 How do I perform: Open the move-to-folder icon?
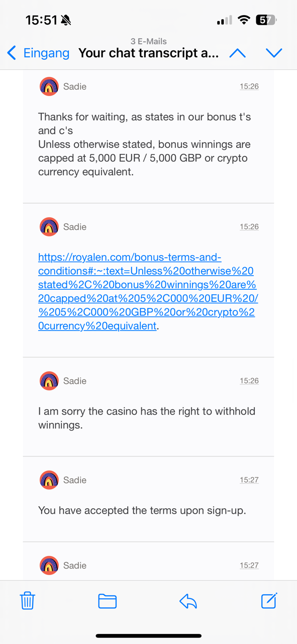pos(108,601)
